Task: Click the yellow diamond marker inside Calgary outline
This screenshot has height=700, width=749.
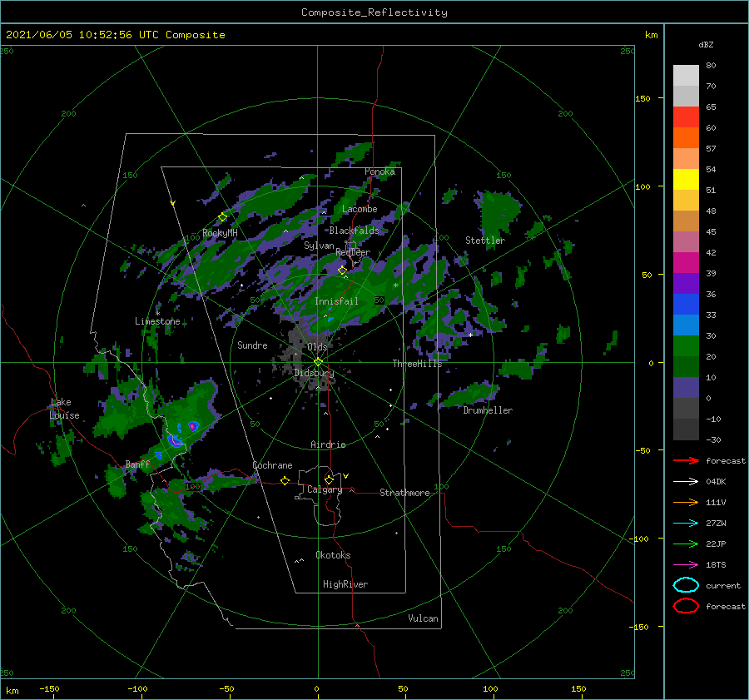Action: [x=329, y=479]
